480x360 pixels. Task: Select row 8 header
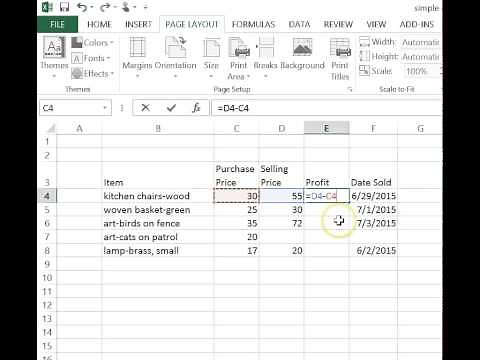tap(47, 250)
